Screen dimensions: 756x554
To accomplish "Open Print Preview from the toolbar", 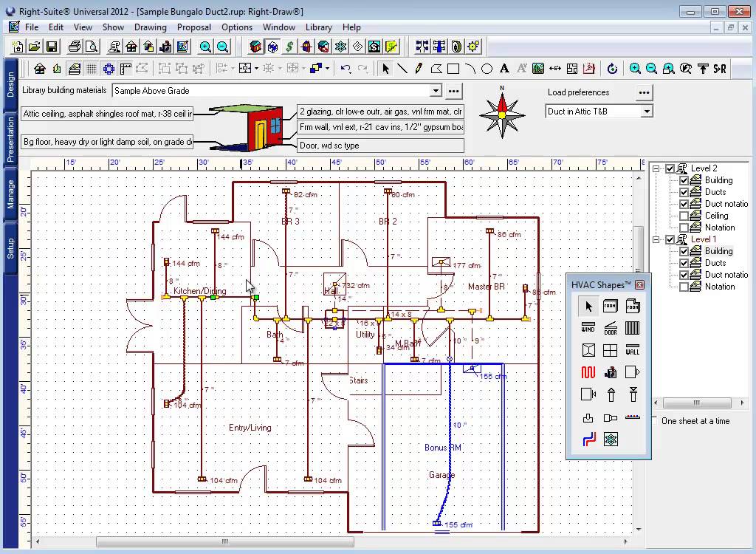I will click(x=91, y=47).
